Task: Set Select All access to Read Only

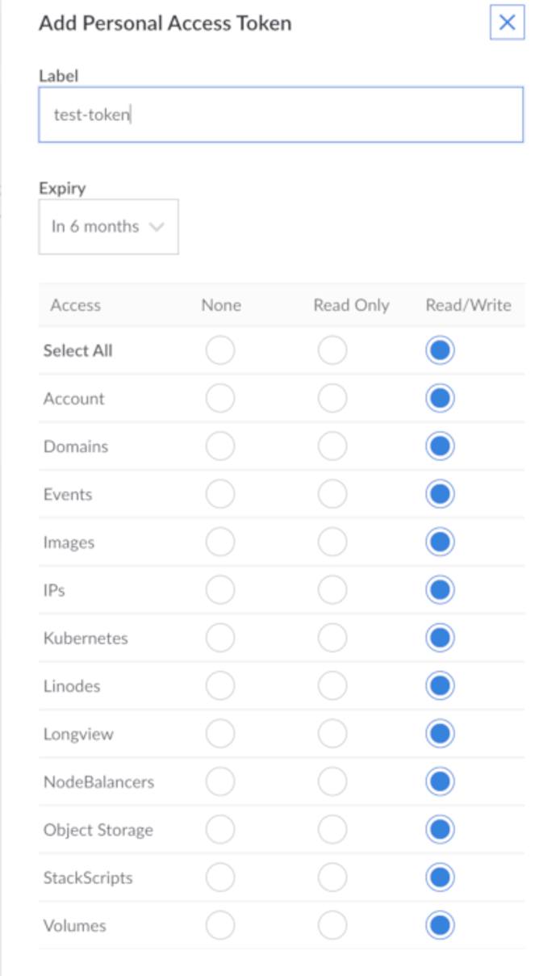Action: click(331, 350)
